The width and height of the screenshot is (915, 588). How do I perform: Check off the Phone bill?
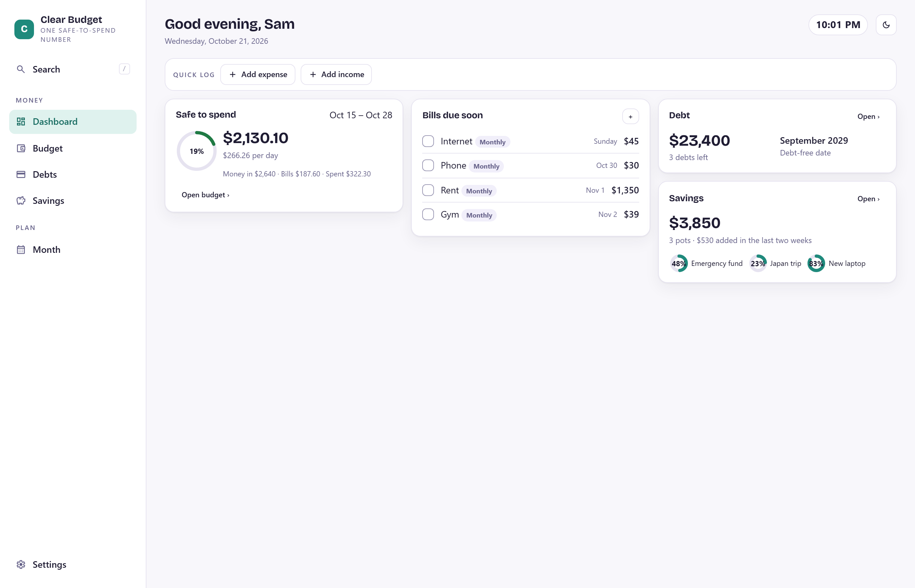[428, 165]
